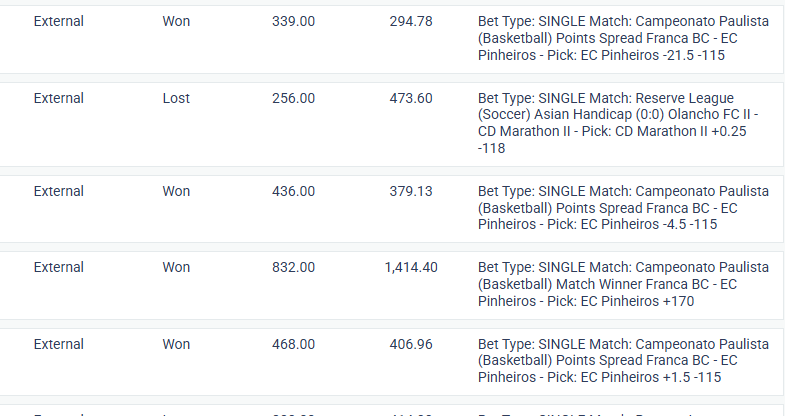Screen dimensions: 785x416
Task: Click the 468.00 stake amount
Action: tap(293, 344)
